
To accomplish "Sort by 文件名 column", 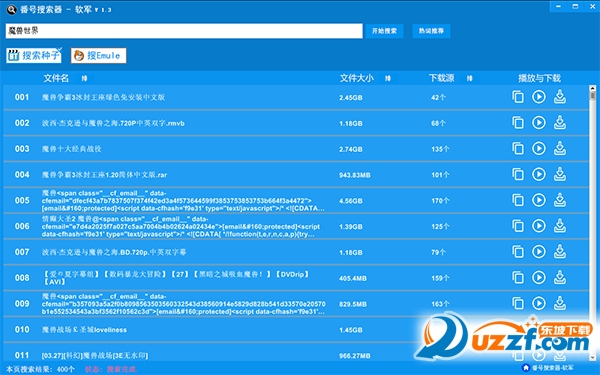I will click(84, 78).
